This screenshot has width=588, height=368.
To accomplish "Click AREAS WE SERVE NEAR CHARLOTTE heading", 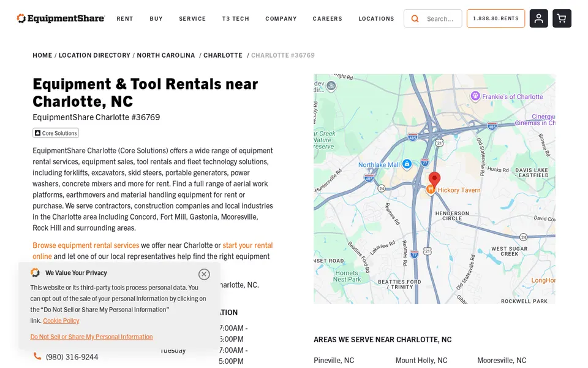I will tap(382, 339).
